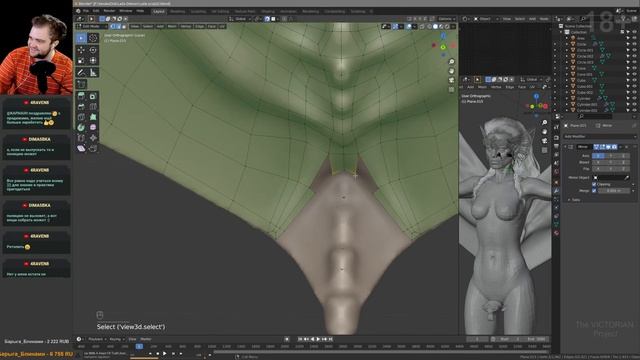640x360 pixels.
Task: Select the Edge Slide tool
Action: (x=81, y=138)
